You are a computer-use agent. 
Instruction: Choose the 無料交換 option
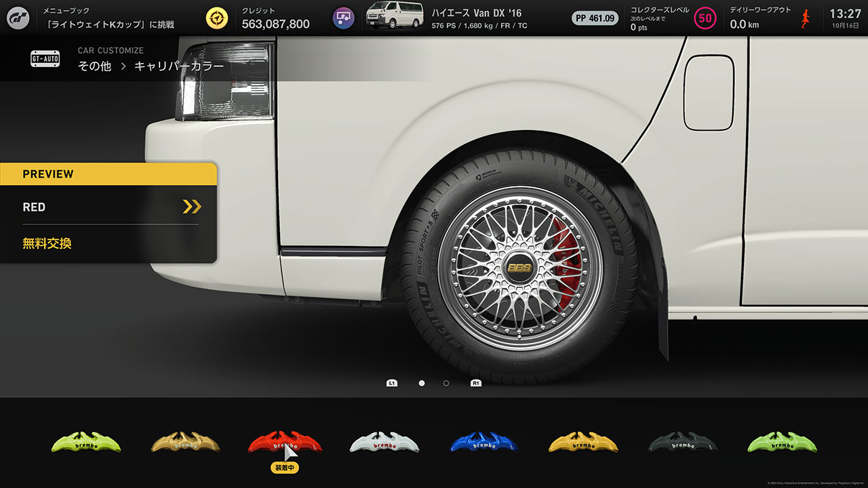tap(47, 243)
